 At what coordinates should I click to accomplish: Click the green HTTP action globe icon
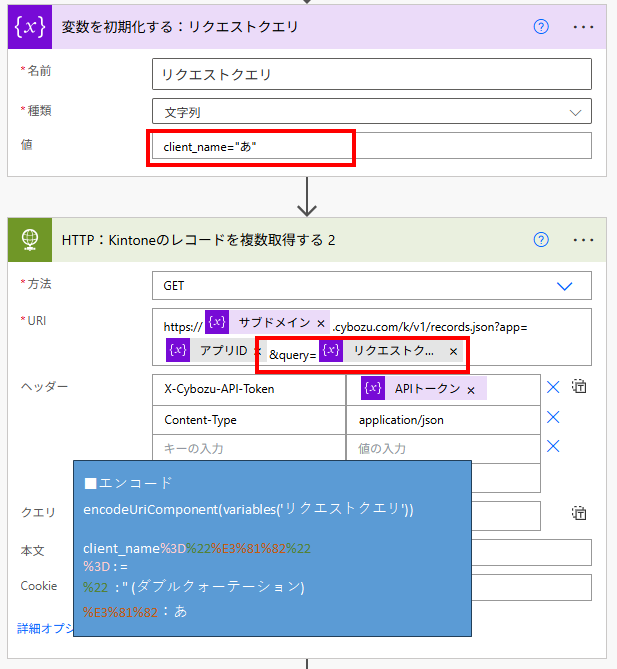[30, 240]
